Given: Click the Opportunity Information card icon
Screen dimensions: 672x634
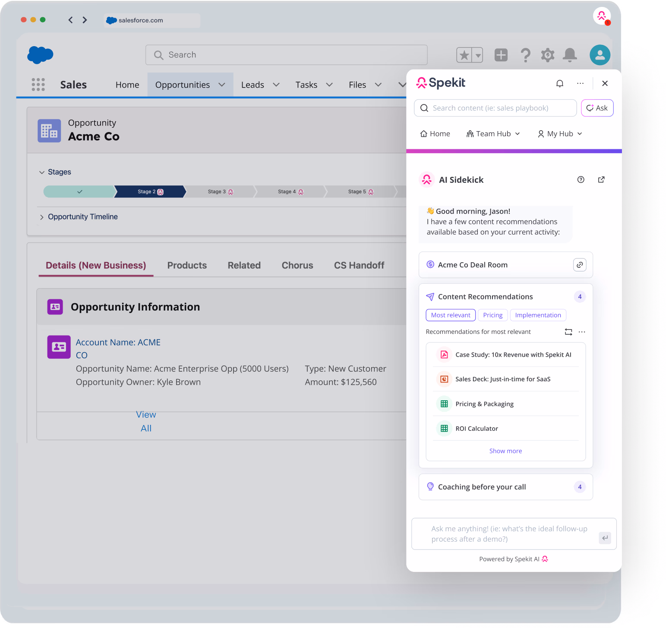Looking at the screenshot, I should (x=55, y=307).
